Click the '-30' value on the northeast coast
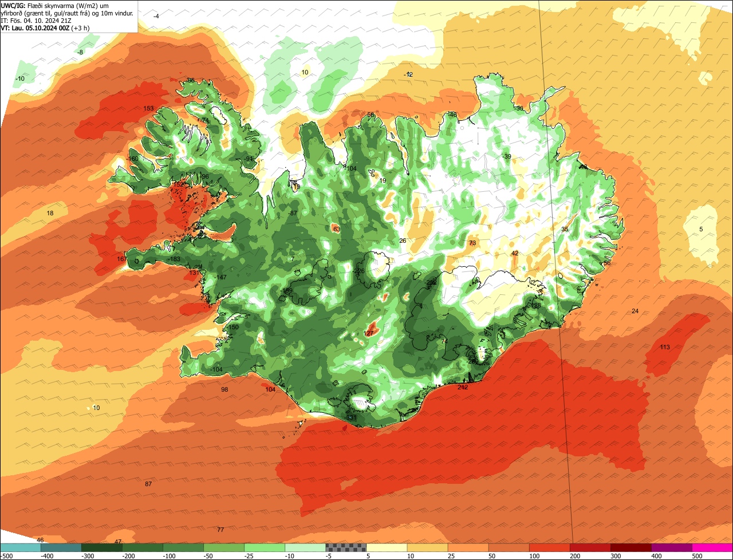The width and height of the screenshot is (733, 560). click(x=519, y=108)
